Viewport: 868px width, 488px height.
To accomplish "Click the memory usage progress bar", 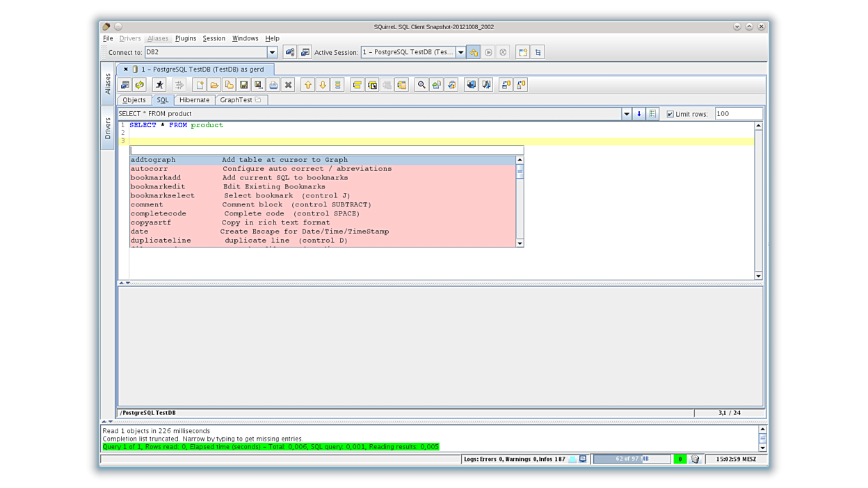I will click(632, 459).
